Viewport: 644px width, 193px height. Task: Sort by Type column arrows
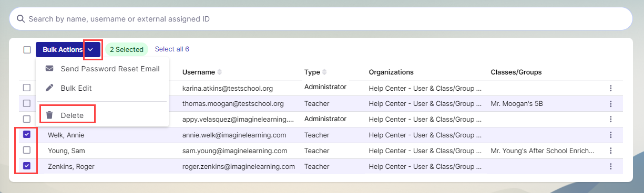pyautogui.click(x=324, y=72)
